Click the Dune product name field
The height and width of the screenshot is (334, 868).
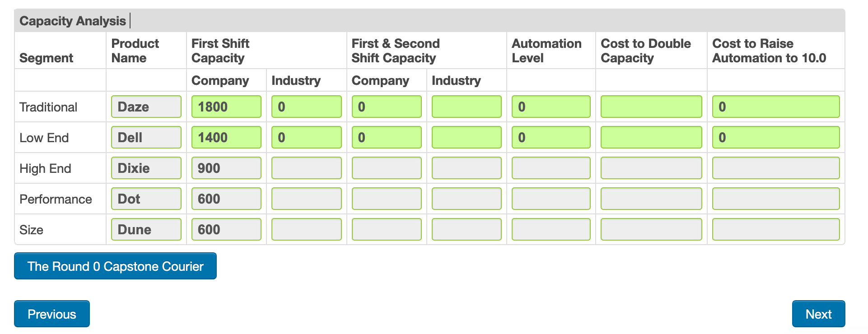click(145, 229)
